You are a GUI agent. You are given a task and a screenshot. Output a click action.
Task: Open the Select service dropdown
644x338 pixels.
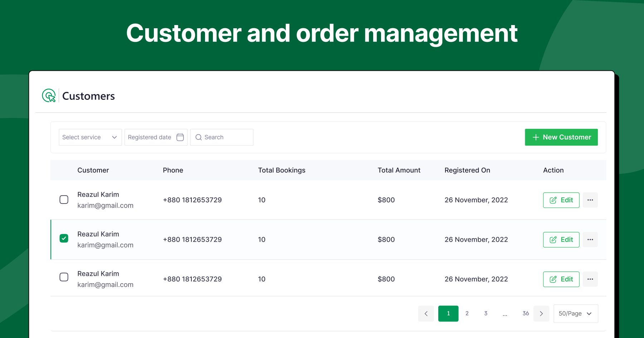[90, 137]
